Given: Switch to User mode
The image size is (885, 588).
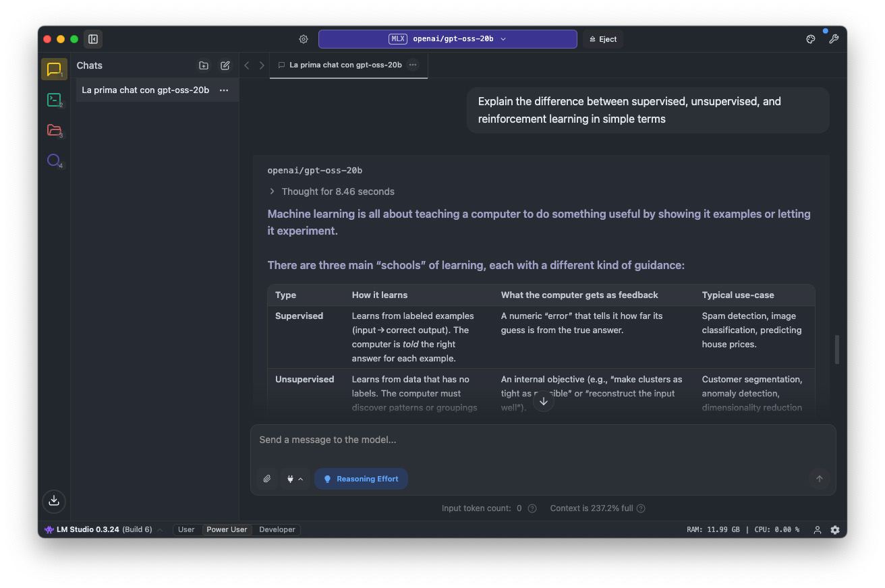Looking at the screenshot, I should (186, 529).
